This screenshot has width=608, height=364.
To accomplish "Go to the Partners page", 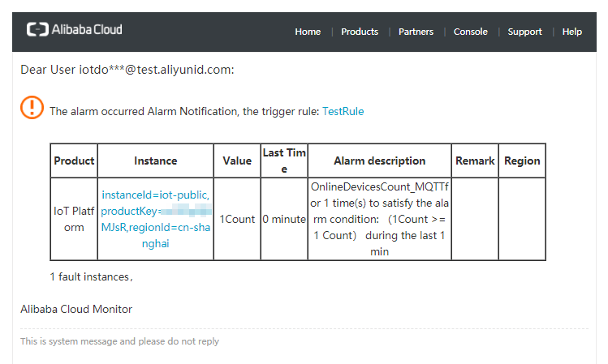I will tap(416, 32).
